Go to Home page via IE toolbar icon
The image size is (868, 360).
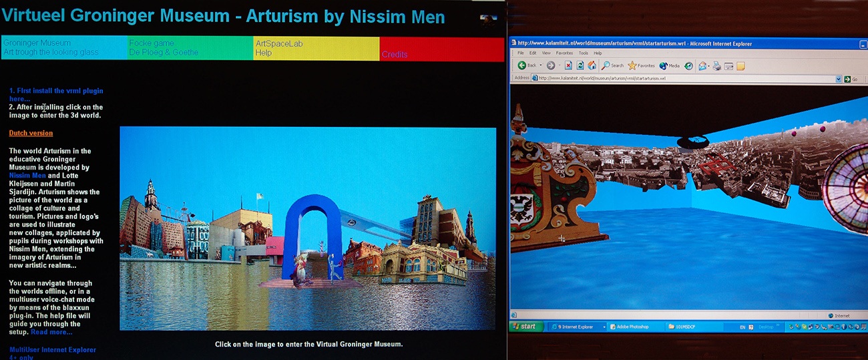click(592, 65)
